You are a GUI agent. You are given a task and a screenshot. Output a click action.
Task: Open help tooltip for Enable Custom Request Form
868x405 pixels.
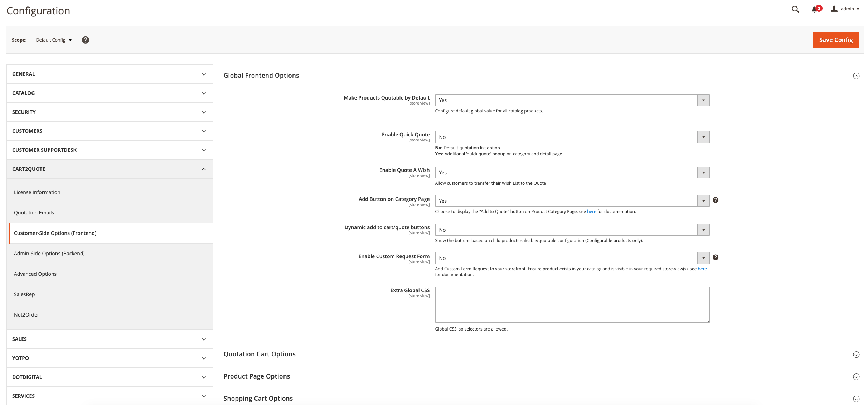pyautogui.click(x=716, y=257)
